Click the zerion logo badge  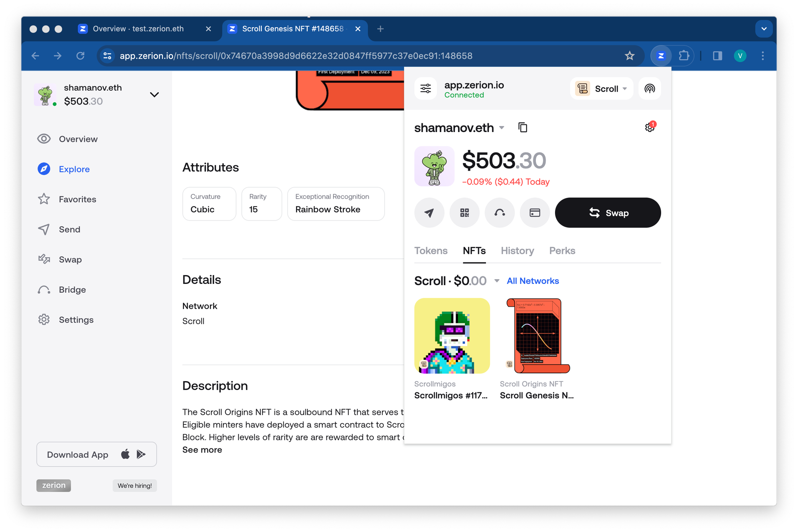coord(54,485)
